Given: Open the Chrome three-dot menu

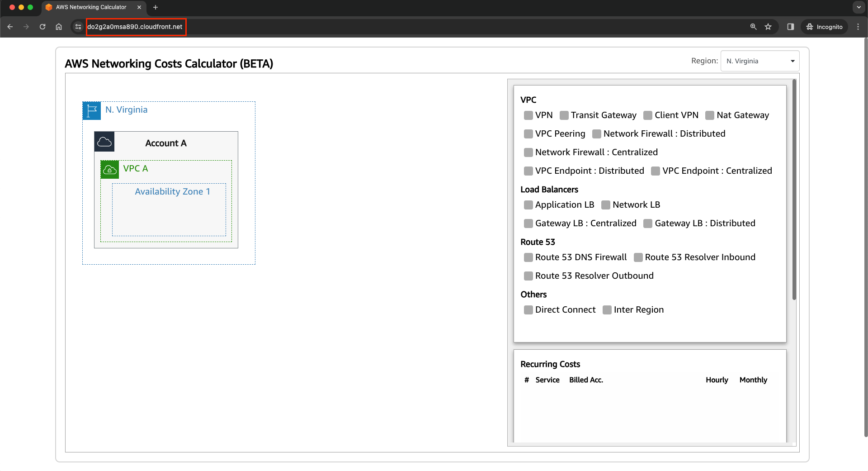Looking at the screenshot, I should [858, 27].
